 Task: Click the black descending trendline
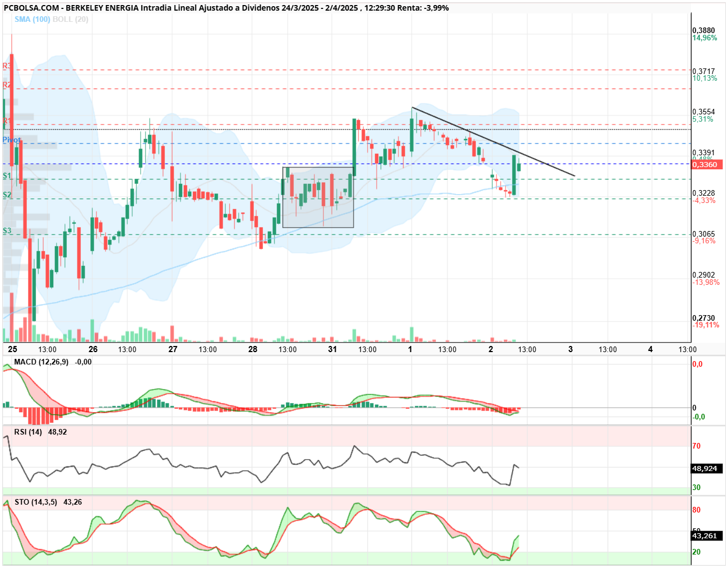[x=493, y=141]
